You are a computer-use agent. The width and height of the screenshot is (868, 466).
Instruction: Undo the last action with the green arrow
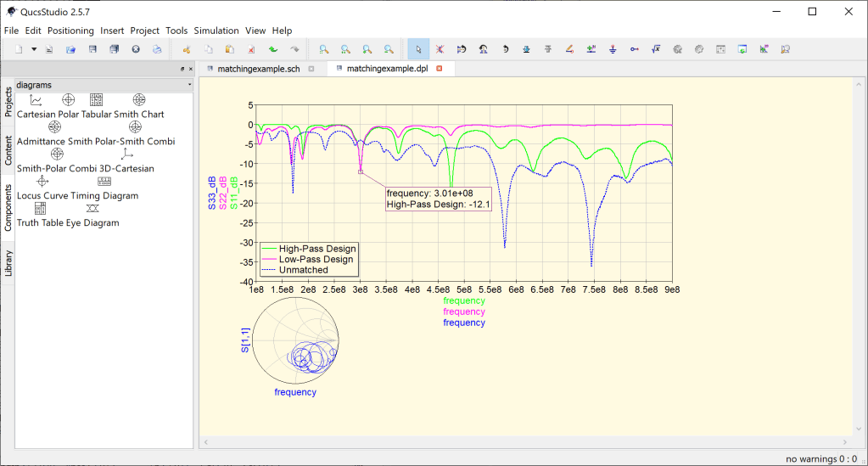[273, 49]
